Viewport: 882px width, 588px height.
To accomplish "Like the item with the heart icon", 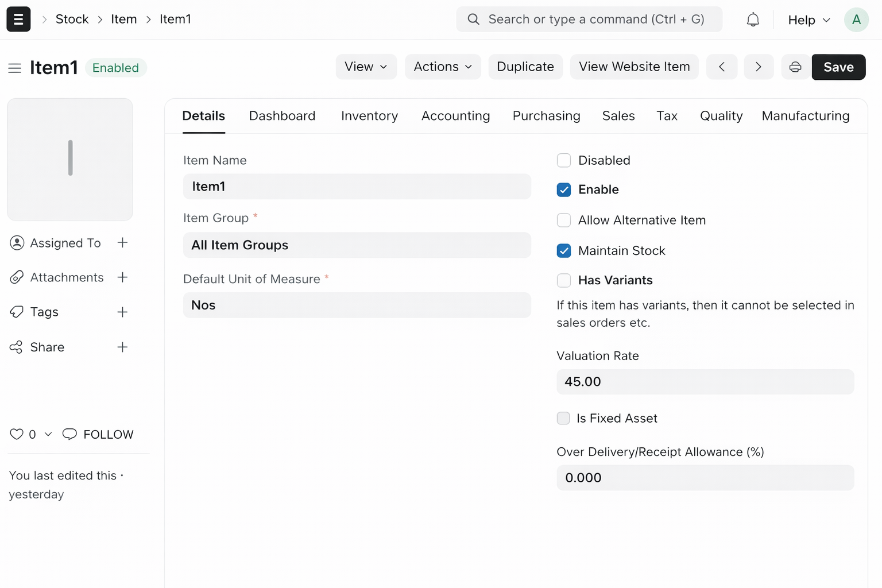I will coord(17,435).
